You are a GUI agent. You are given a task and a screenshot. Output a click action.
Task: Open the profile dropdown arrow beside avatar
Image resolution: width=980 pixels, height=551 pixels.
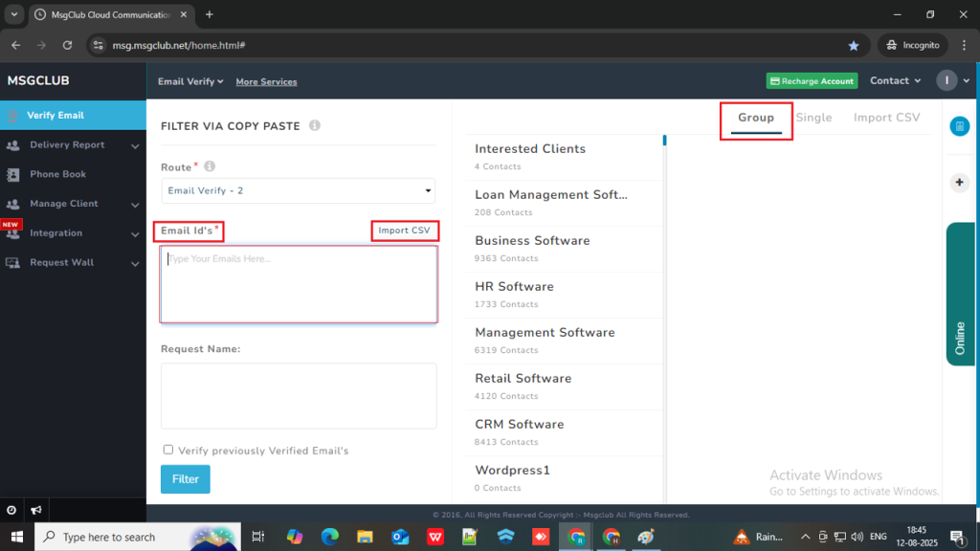pyautogui.click(x=967, y=80)
